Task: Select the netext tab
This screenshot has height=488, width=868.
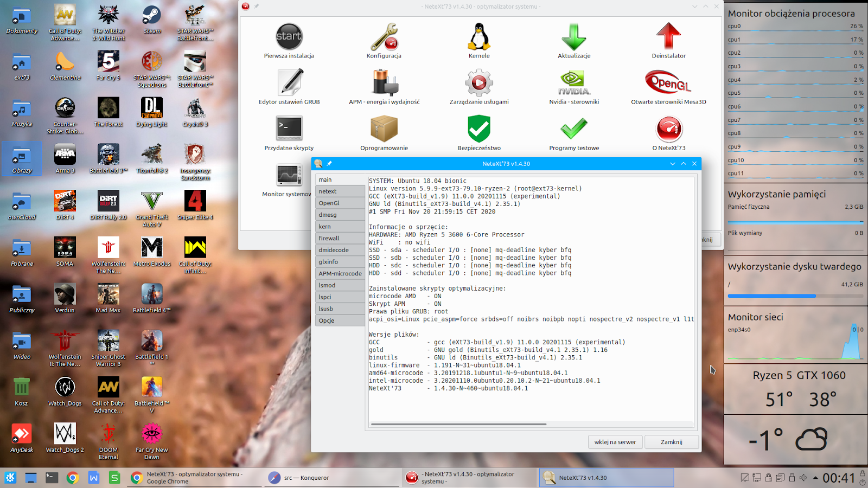Action: pos(340,191)
